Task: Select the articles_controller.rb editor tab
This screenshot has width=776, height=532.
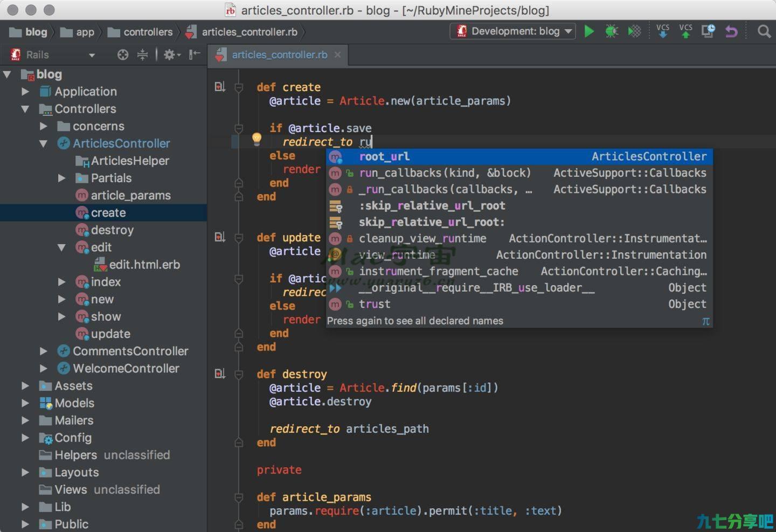Action: pos(279,54)
